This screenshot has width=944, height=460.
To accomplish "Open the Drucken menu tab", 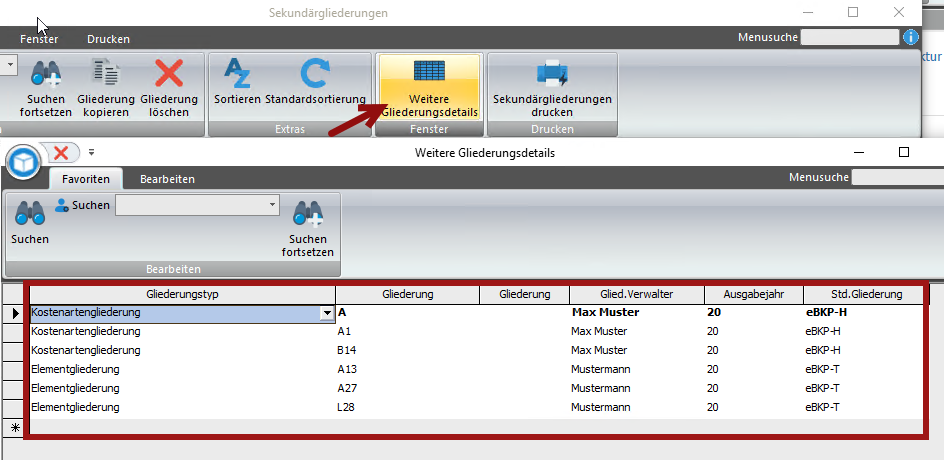I will point(108,39).
